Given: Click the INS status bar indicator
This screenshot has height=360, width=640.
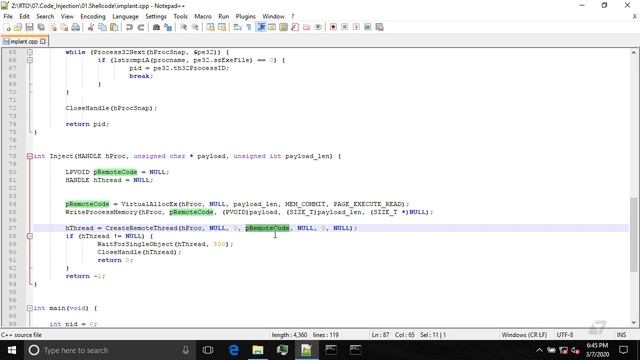Looking at the screenshot, I should pos(621,335).
